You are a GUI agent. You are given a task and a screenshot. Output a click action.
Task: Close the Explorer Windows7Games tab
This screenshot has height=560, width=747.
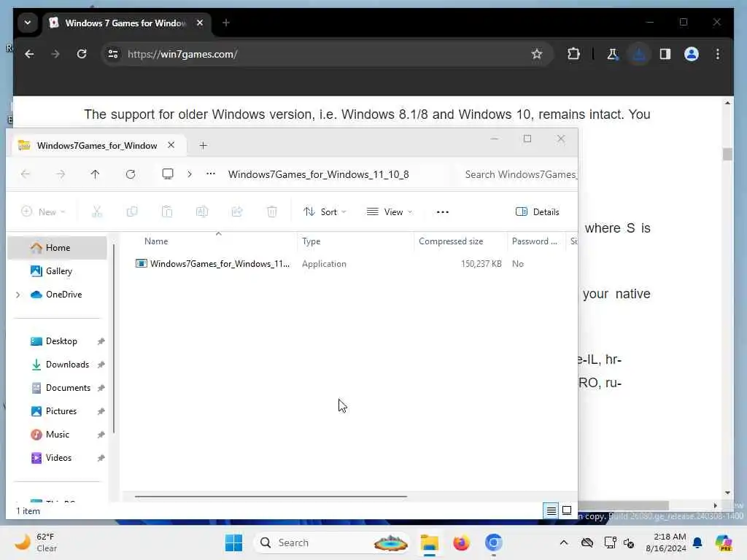pos(171,145)
